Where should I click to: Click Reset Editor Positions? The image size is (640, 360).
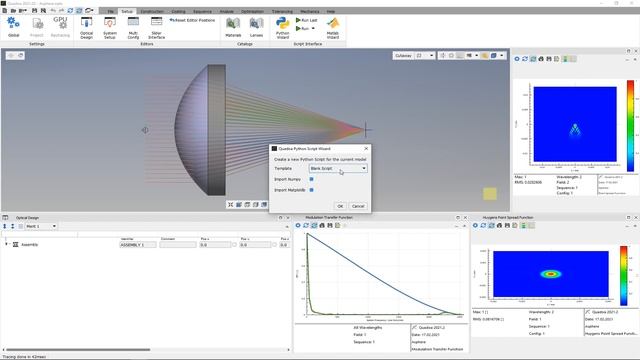point(192,20)
